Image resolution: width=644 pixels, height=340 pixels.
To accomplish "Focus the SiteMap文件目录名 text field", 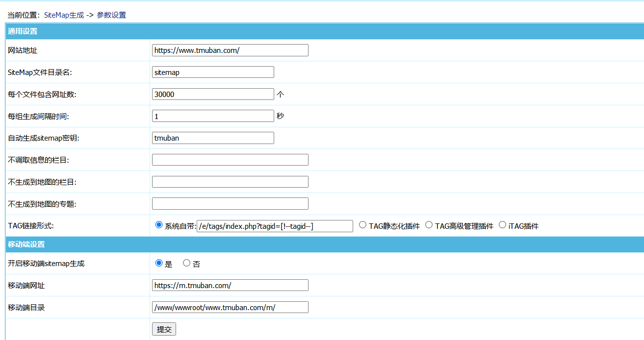I will pyautogui.click(x=213, y=72).
